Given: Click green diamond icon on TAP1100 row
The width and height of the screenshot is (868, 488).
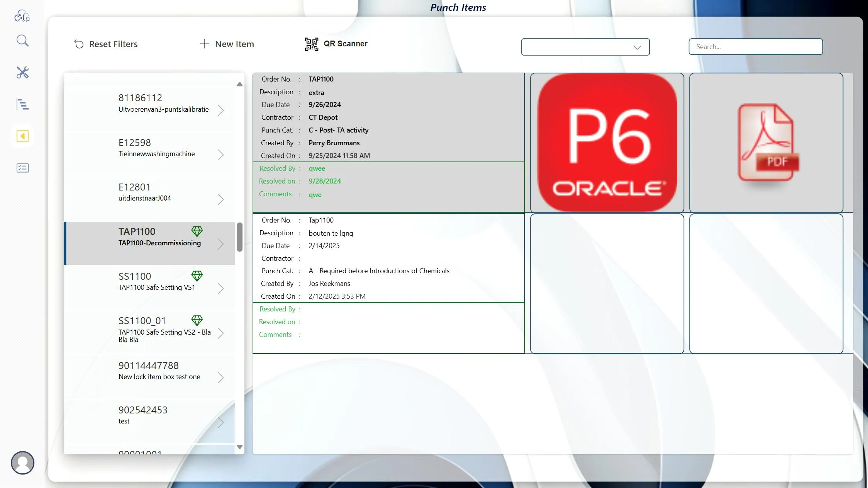Looking at the screenshot, I should (197, 231).
